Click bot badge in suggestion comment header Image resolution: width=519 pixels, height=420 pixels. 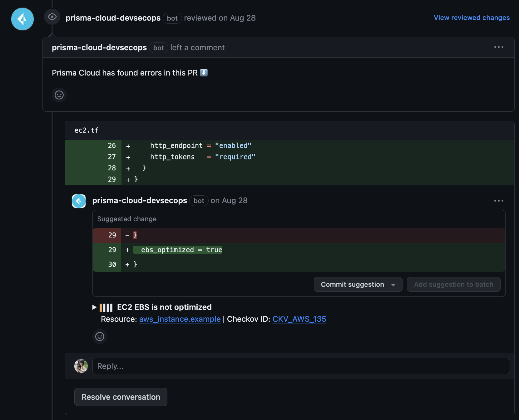click(x=199, y=201)
